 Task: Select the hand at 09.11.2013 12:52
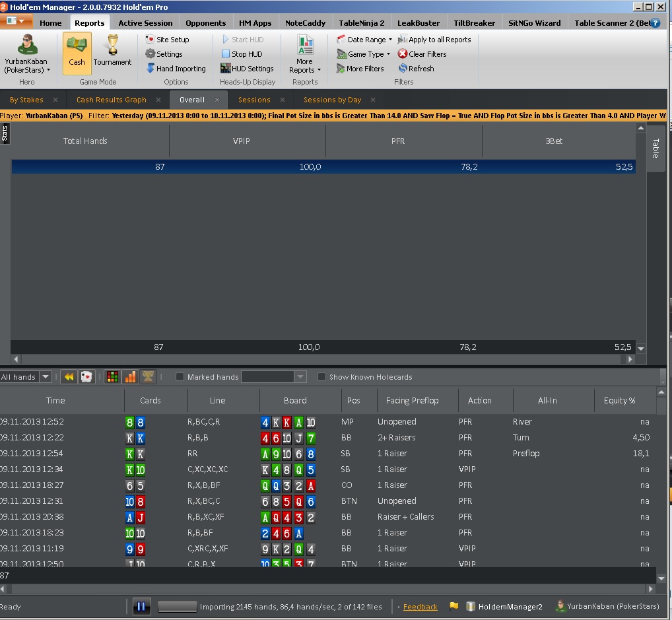click(328, 422)
